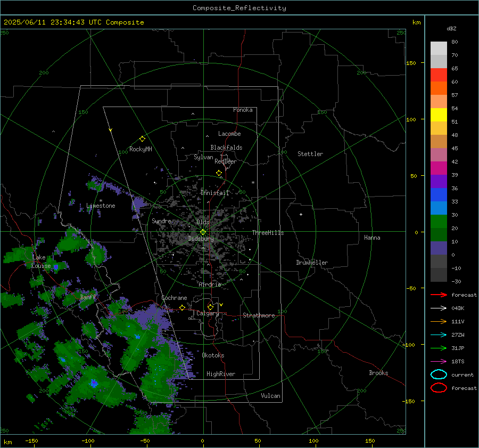Click the white plus marker west of Hanna

click(x=301, y=214)
